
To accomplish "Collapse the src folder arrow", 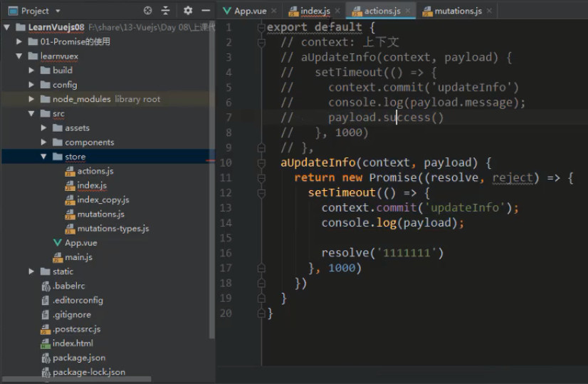I will point(31,113).
